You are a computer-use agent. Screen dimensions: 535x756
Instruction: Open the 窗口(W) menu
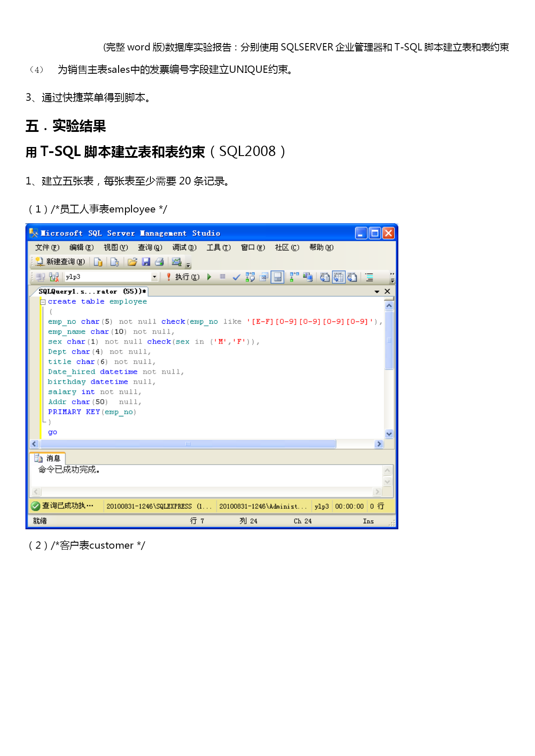[x=253, y=247]
